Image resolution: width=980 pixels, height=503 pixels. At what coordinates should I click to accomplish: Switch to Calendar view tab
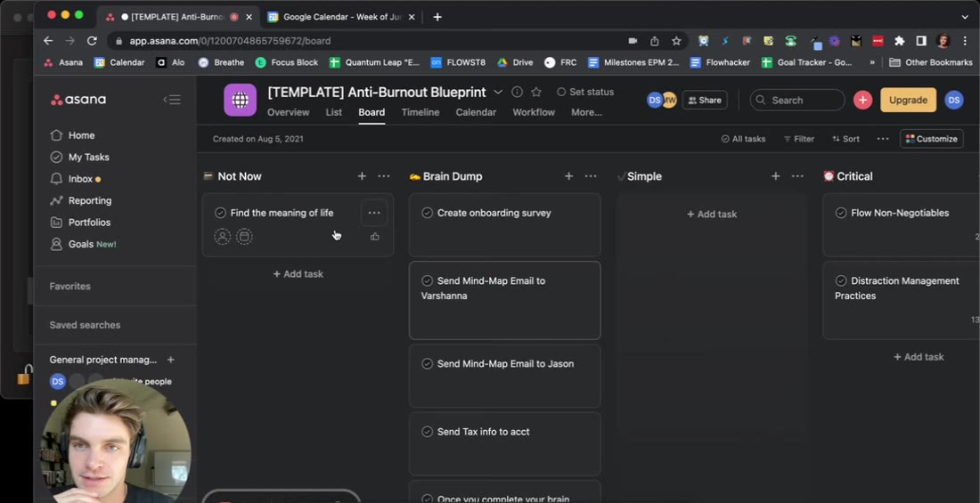pyautogui.click(x=476, y=112)
